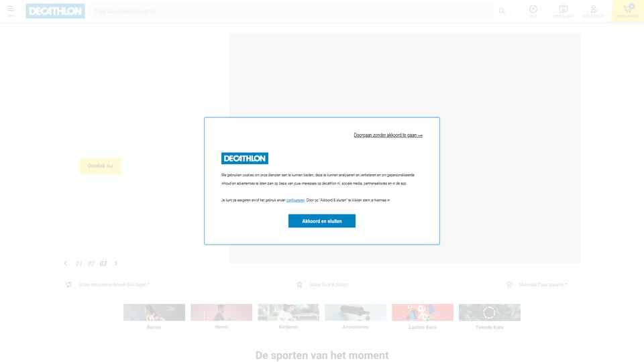Open the Kinderen category thumbnail

[288, 312]
